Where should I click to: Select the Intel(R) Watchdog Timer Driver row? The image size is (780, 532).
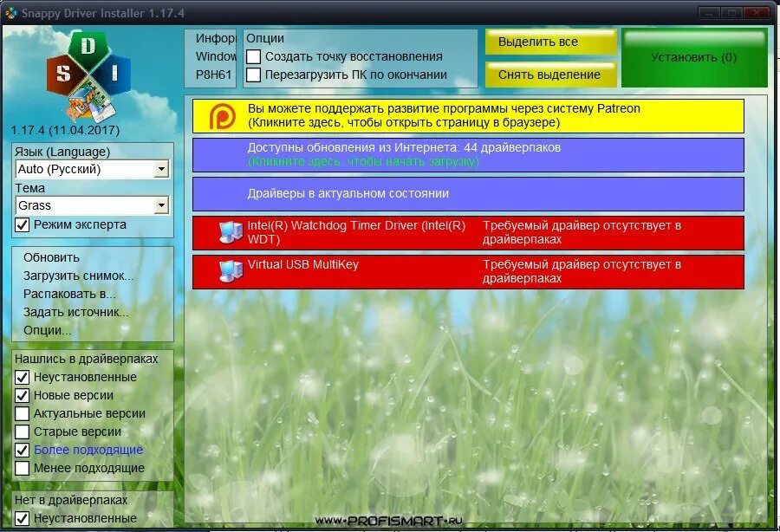point(469,233)
